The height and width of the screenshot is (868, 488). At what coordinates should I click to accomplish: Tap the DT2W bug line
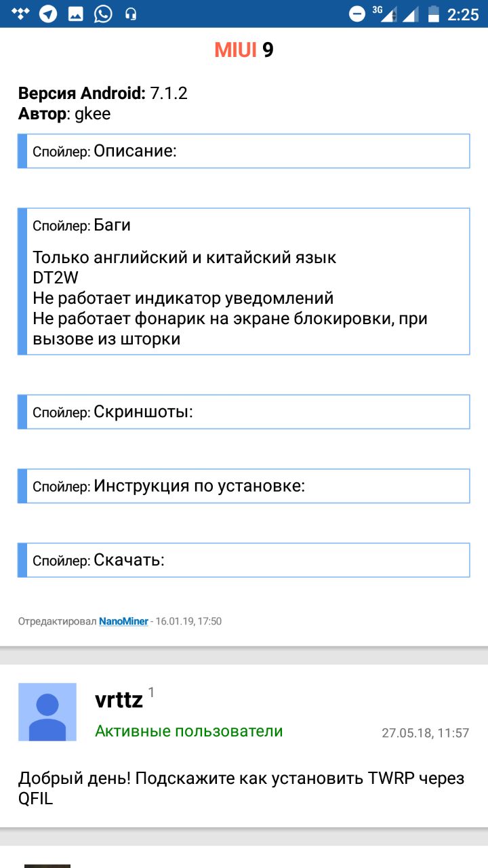[56, 278]
